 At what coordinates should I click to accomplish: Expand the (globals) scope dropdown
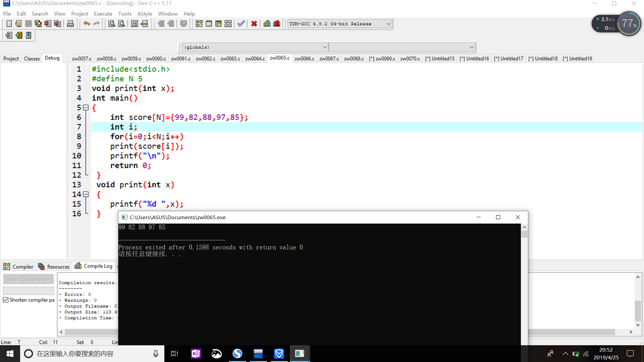(x=324, y=47)
